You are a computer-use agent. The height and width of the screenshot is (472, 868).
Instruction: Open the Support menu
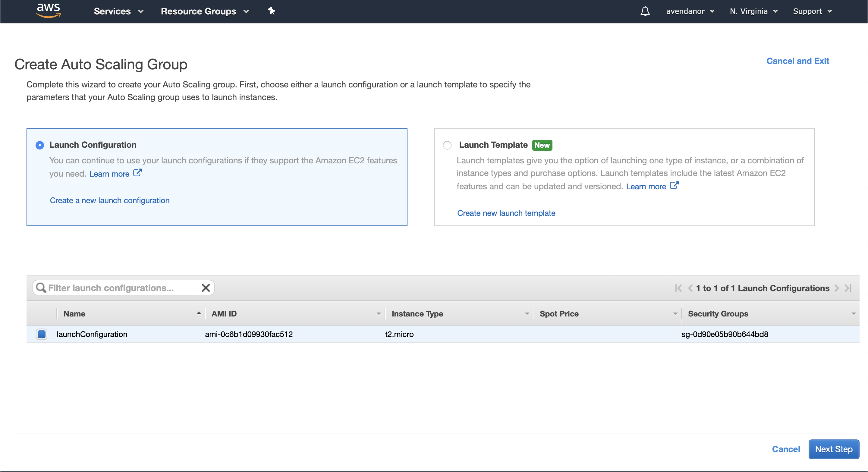pos(812,11)
